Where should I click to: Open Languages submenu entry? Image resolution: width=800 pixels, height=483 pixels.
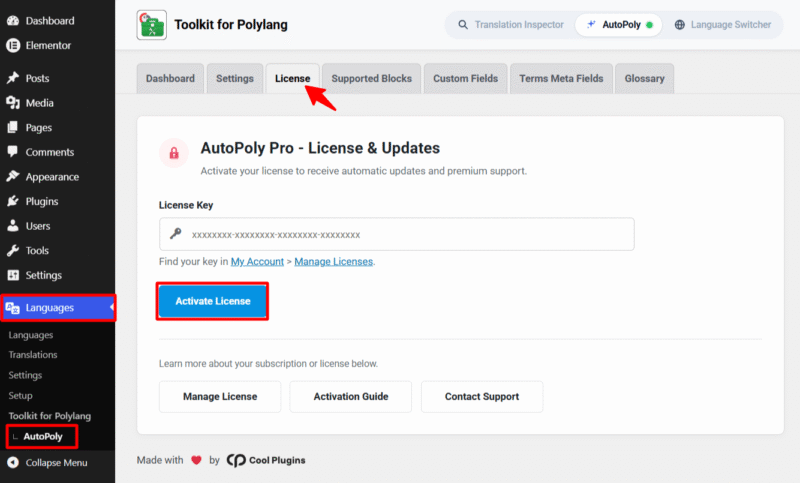click(31, 335)
